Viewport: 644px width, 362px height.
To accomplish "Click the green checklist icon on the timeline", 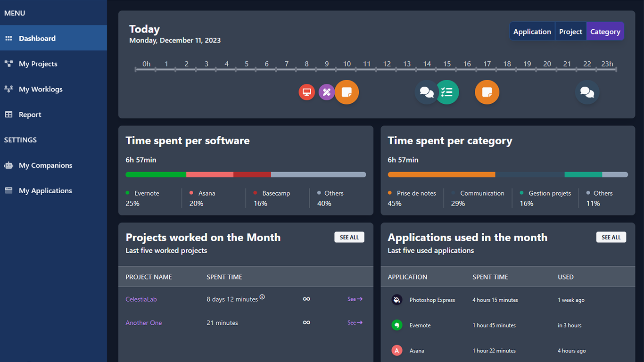I will (447, 92).
